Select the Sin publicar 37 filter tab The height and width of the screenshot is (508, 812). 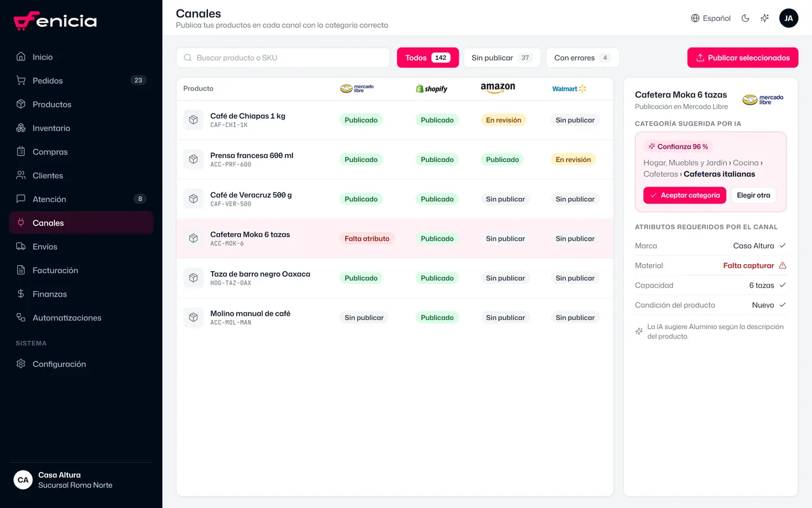tap(502, 58)
